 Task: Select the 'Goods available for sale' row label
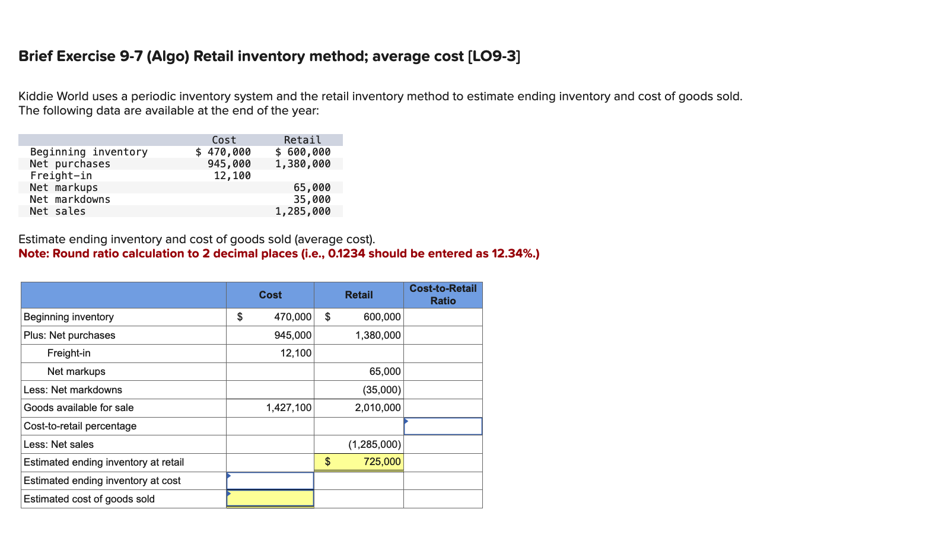point(79,408)
